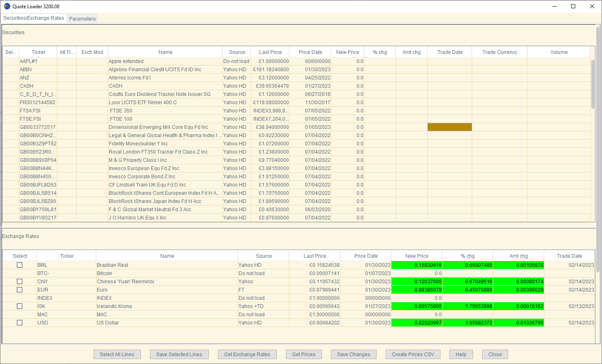Click J O Hambro UK Equ X Inc
The image size is (602, 364).
[165, 218]
